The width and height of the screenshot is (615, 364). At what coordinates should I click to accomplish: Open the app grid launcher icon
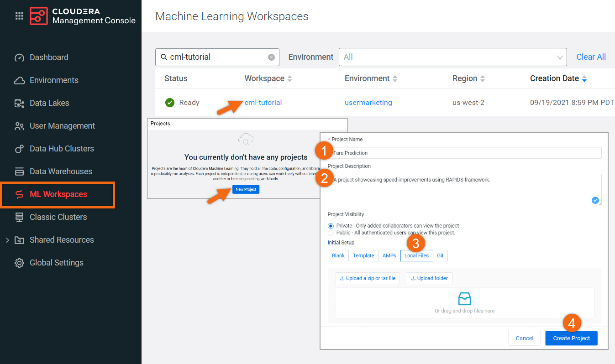click(19, 16)
